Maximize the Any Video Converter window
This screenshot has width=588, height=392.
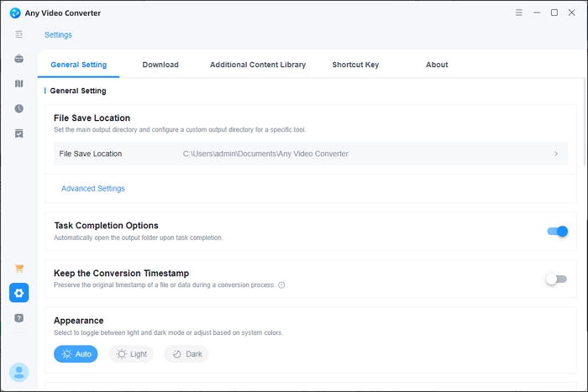(554, 13)
